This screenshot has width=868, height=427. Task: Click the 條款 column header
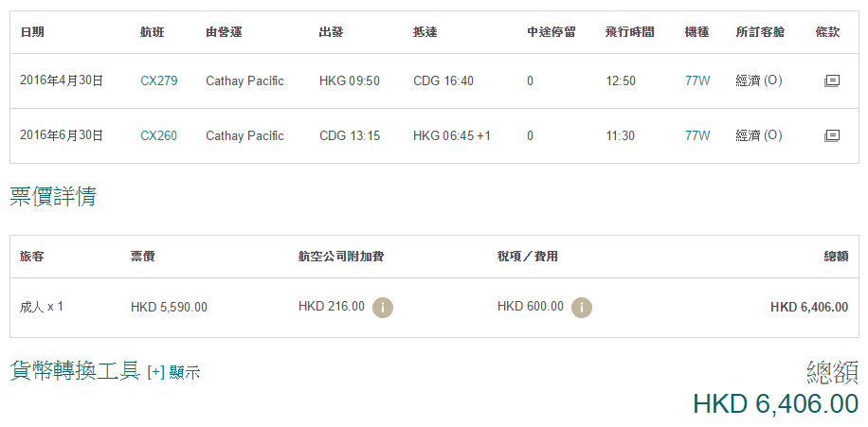pyautogui.click(x=827, y=32)
